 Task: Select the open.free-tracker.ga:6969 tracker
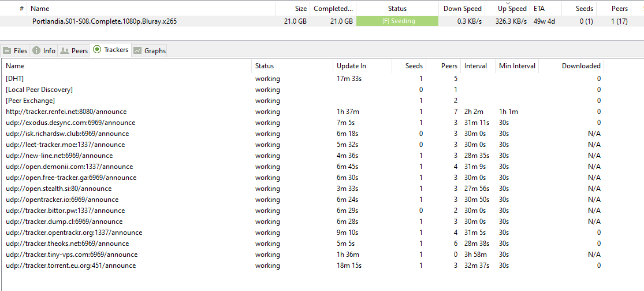point(303,178)
